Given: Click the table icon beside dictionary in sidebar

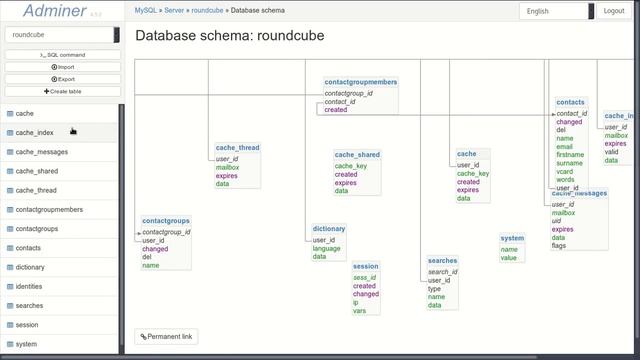Looking at the screenshot, I should pyautogui.click(x=10, y=267).
